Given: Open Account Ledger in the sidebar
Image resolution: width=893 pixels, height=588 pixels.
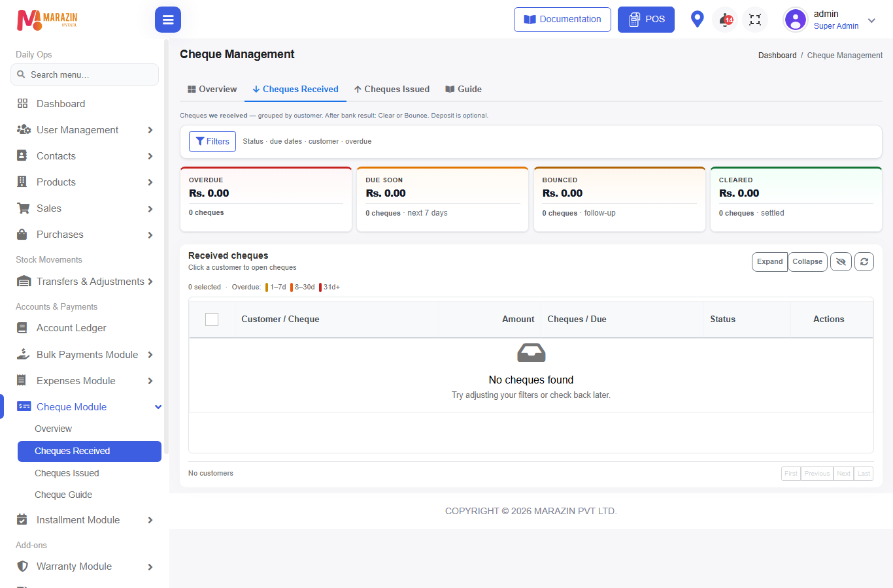Looking at the screenshot, I should (x=71, y=328).
